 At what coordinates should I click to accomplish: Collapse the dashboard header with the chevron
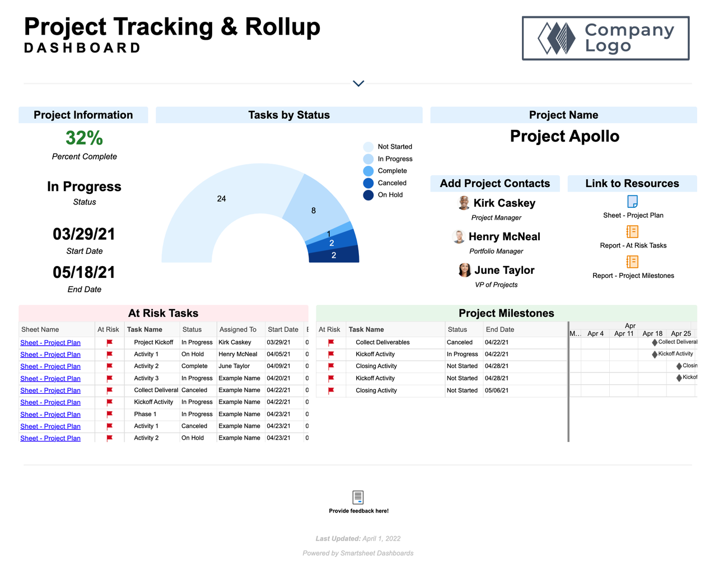click(x=358, y=82)
